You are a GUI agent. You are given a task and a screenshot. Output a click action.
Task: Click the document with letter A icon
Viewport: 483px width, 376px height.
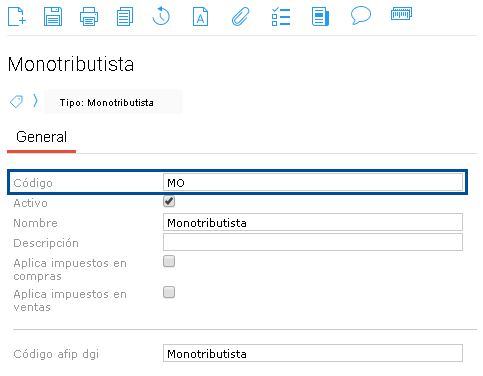point(200,17)
